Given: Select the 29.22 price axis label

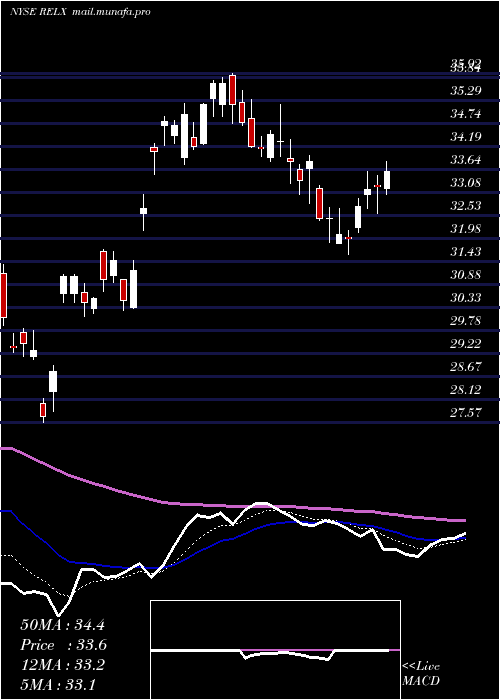Looking at the screenshot, I should (x=465, y=344).
